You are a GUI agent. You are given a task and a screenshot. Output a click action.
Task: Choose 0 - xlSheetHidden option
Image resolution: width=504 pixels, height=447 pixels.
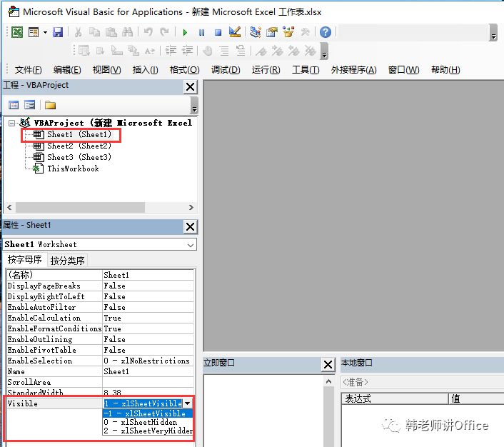click(148, 422)
